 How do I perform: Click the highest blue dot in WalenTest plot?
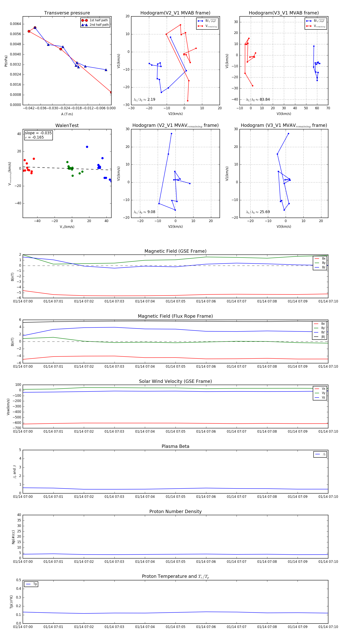pyautogui.click(x=87, y=147)
